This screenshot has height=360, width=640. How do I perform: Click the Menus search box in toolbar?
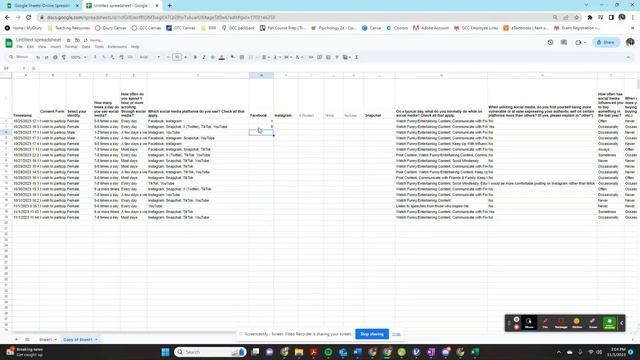[20, 57]
